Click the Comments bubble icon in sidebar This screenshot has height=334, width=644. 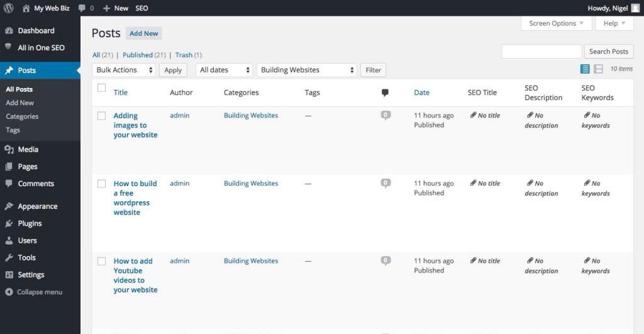pyautogui.click(x=9, y=184)
